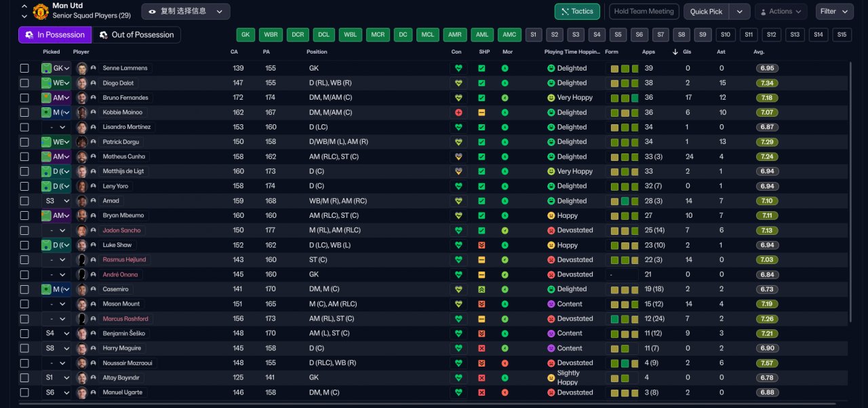
Task: Check the box for Casemiro
Action: 24,289
